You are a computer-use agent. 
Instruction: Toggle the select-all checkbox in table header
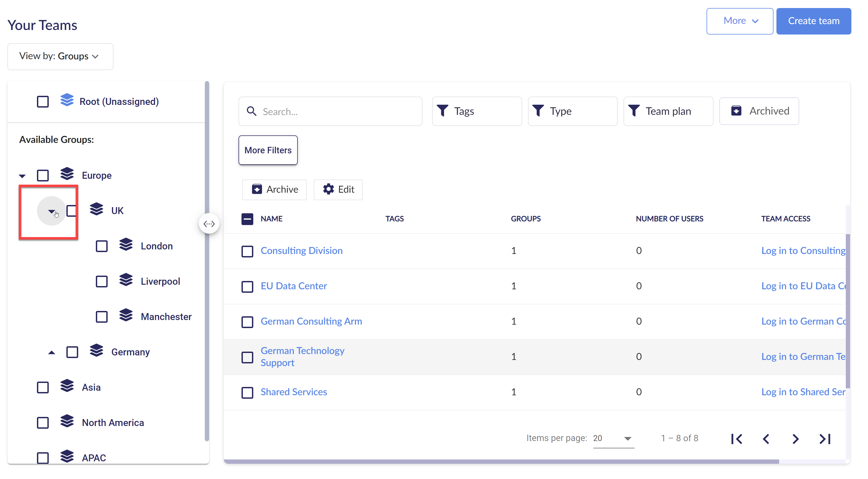pyautogui.click(x=247, y=219)
